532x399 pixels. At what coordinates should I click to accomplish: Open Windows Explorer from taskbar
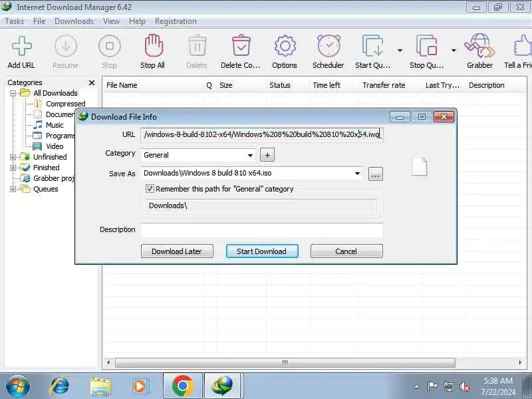click(x=101, y=386)
